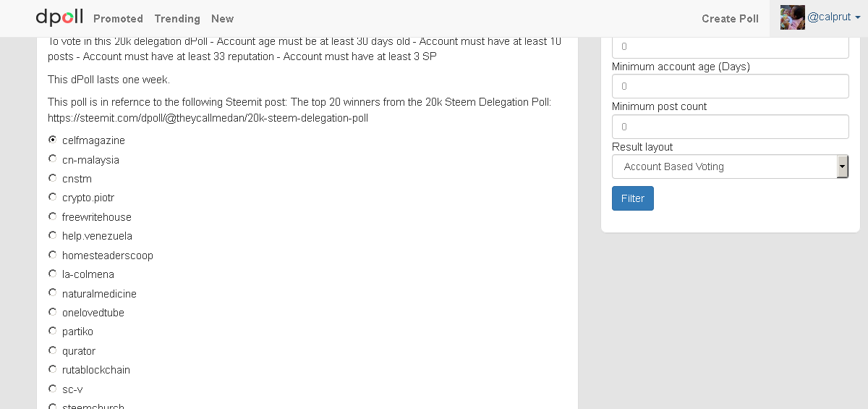Open the Trending polls tab

pyautogui.click(x=177, y=19)
